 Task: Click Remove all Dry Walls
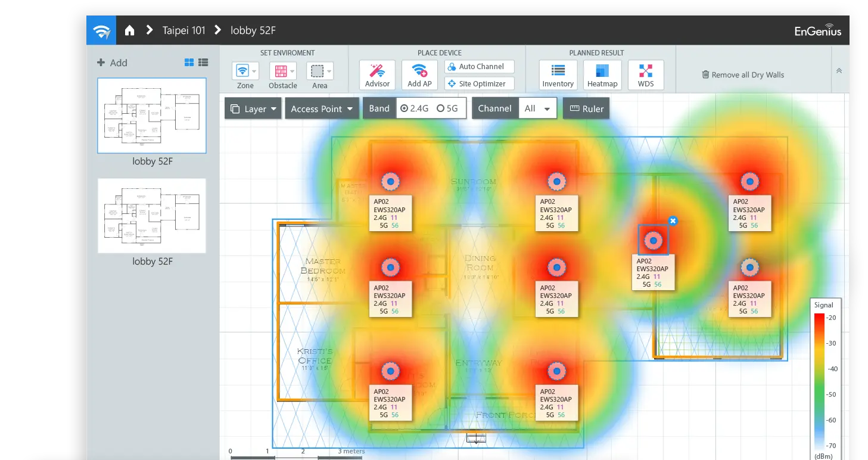click(743, 74)
